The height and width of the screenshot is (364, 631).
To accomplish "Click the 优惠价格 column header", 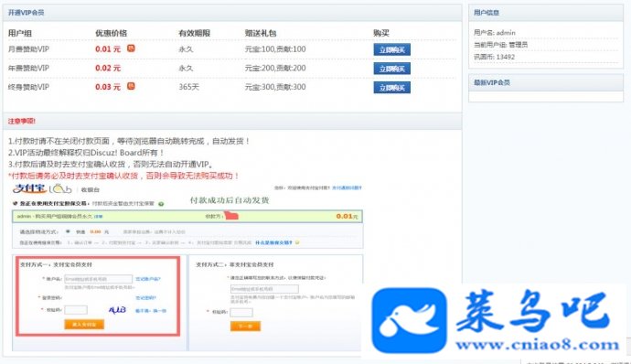I will tap(111, 33).
